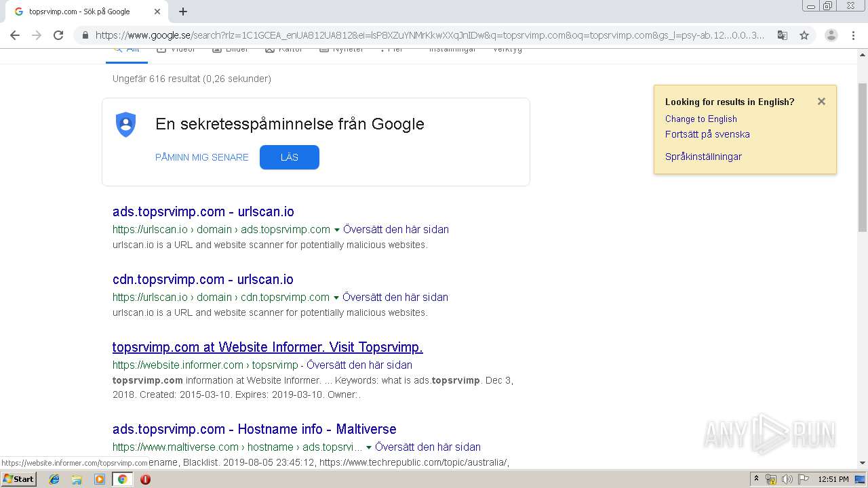Translate the Website Informer result

coord(359,365)
